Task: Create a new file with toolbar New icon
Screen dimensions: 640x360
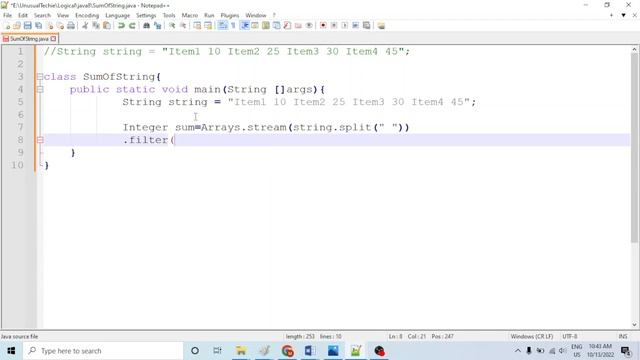Action: coord(7,26)
